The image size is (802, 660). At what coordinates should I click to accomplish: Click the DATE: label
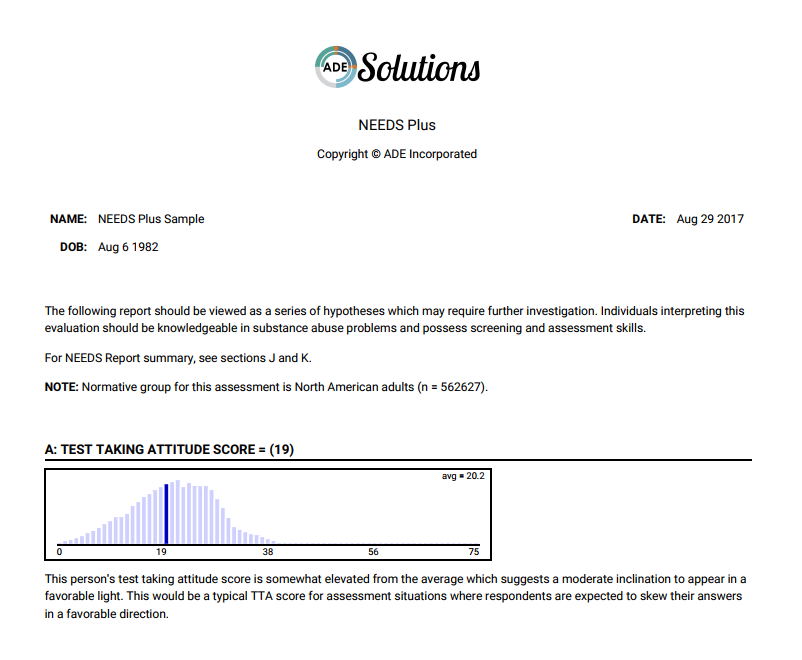649,219
